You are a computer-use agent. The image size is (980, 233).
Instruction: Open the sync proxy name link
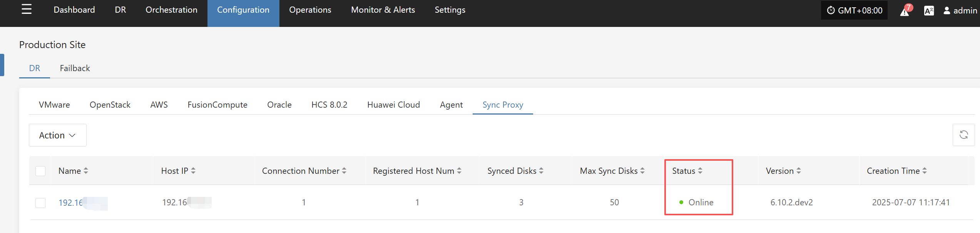[71, 203]
